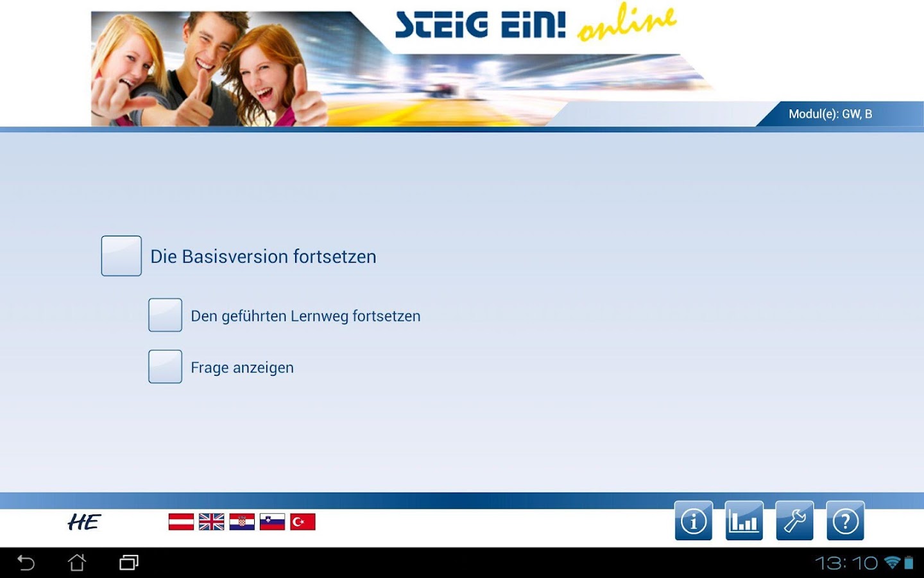Screen dimensions: 924x578
Task: Check the Frage anzeigen box
Action: (x=166, y=367)
